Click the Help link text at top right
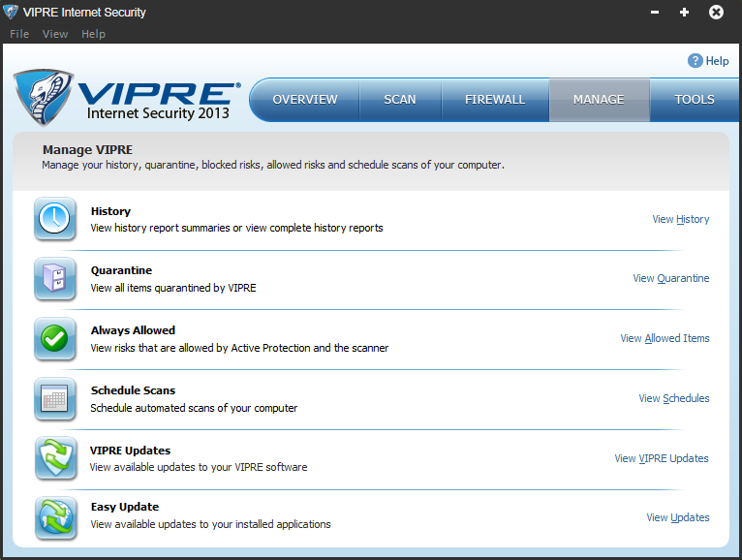 pos(717,61)
